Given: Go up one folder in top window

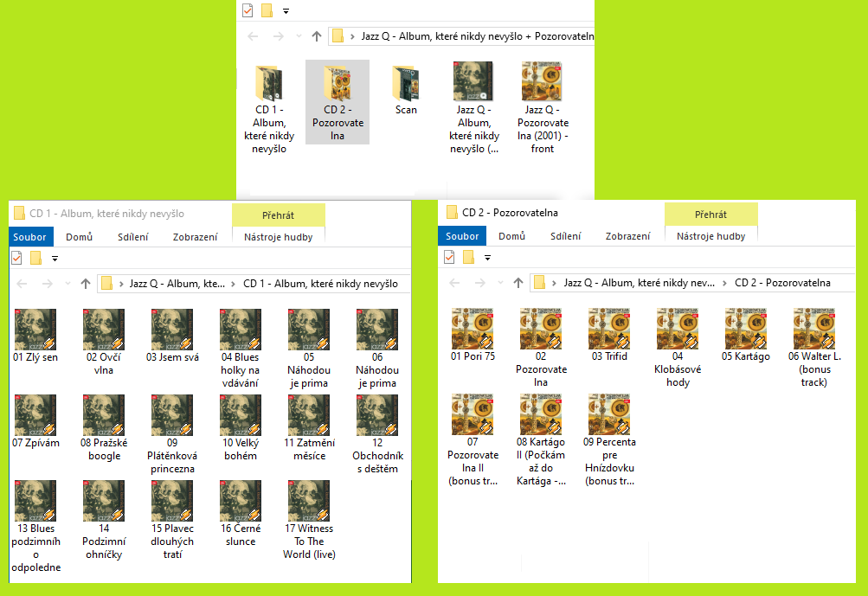Looking at the screenshot, I should pyautogui.click(x=317, y=36).
